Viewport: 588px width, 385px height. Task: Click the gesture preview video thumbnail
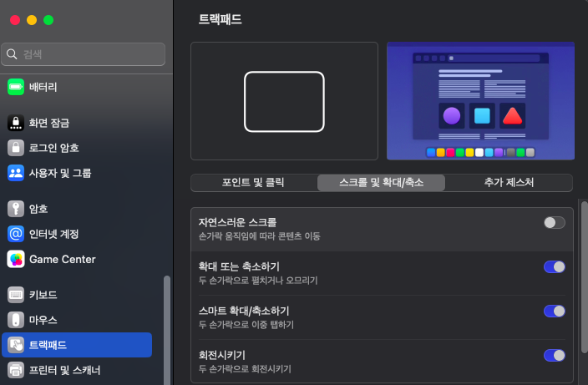pos(480,101)
